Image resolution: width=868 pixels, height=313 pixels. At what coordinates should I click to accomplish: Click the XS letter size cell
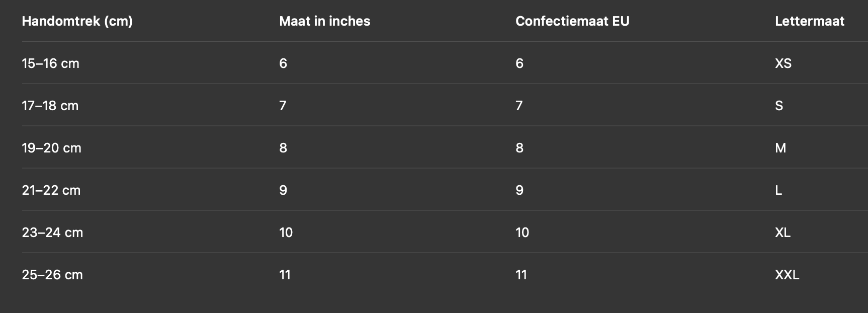tap(783, 63)
